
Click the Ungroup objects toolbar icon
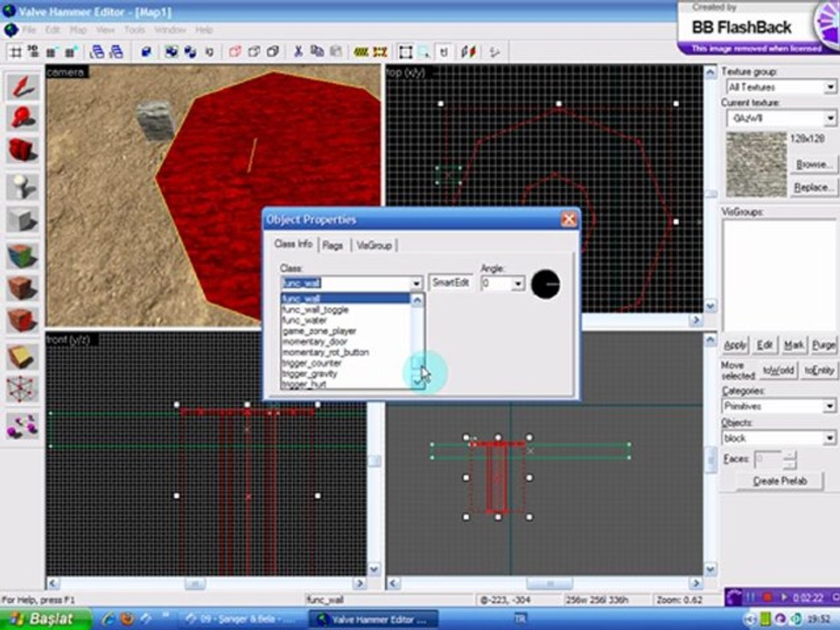(x=190, y=52)
